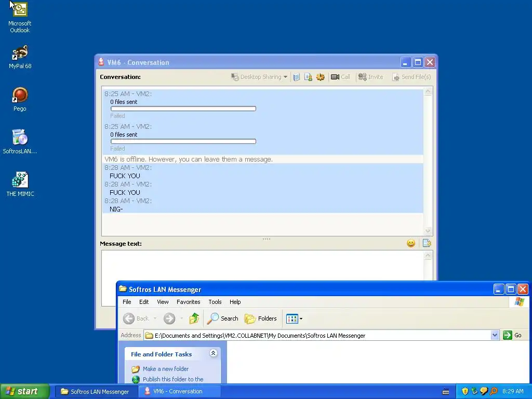The width and height of the screenshot is (532, 399).
Task: Open message history notebook icon
Action: pos(297,77)
